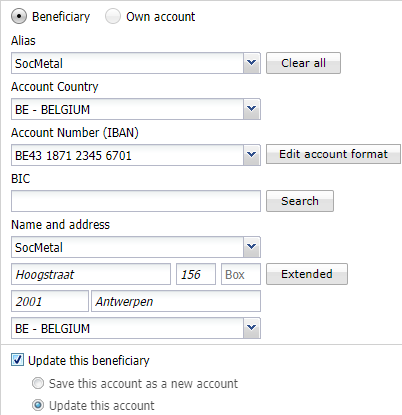Expand the Alias dropdown arrow
The width and height of the screenshot is (402, 415).
coord(252,63)
